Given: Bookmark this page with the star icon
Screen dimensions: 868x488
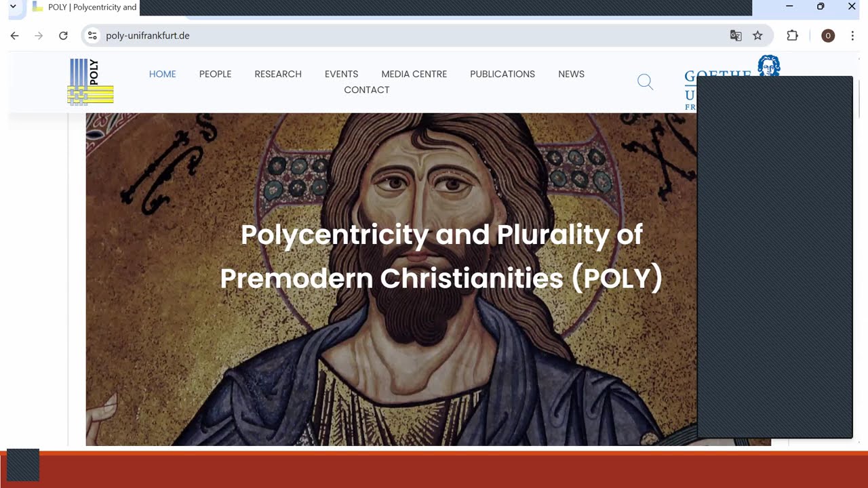Looking at the screenshot, I should [757, 35].
